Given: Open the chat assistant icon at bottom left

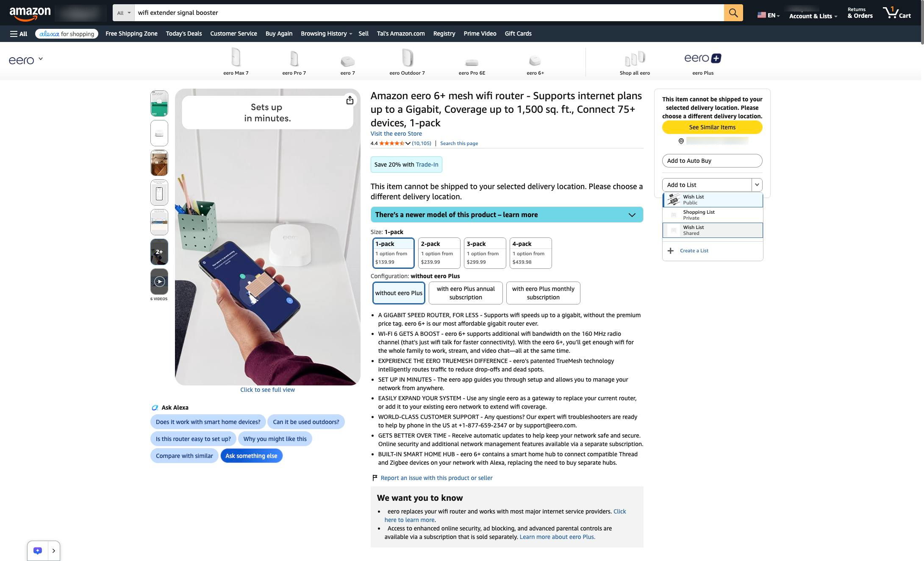Looking at the screenshot, I should [x=38, y=551].
